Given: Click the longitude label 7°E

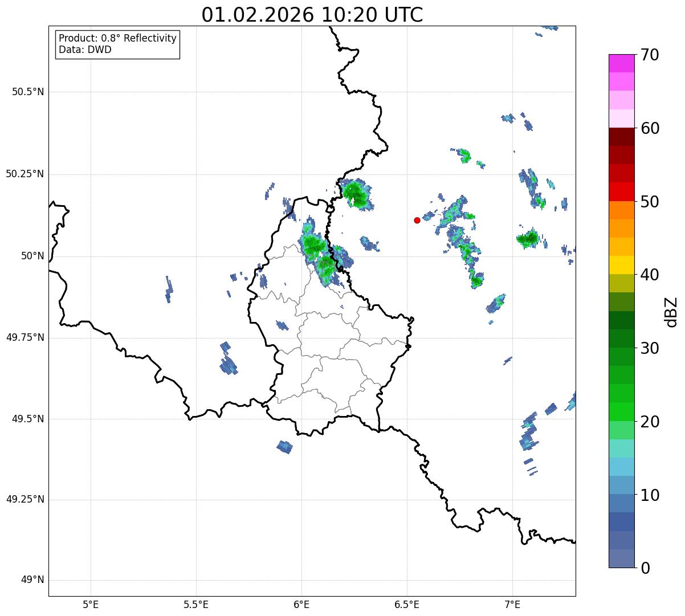Looking at the screenshot, I should (512, 604).
